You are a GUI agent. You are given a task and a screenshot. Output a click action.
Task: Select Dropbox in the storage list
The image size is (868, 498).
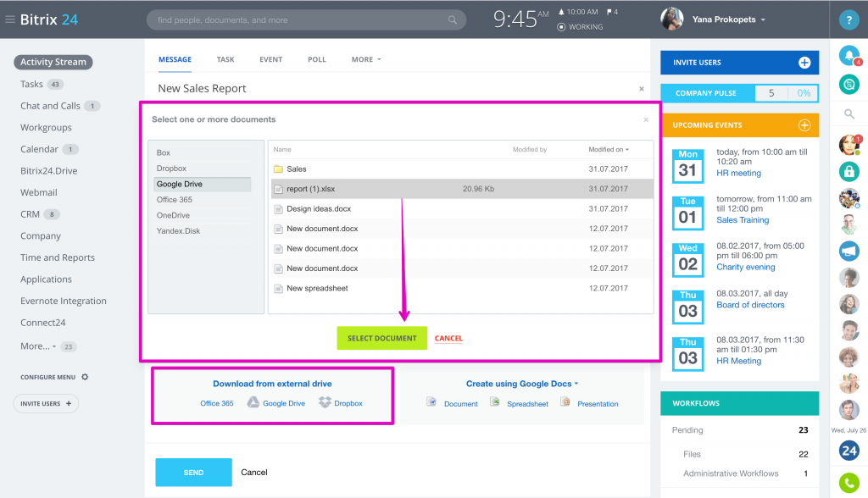(x=171, y=169)
